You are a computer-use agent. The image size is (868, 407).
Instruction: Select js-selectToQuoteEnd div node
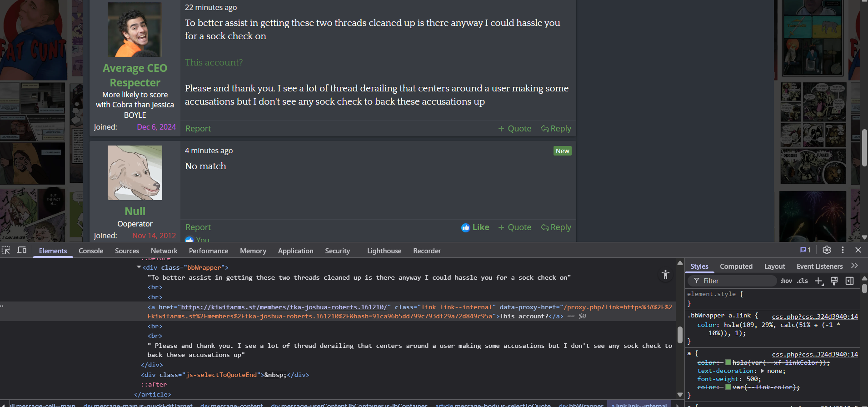pyautogui.click(x=225, y=375)
